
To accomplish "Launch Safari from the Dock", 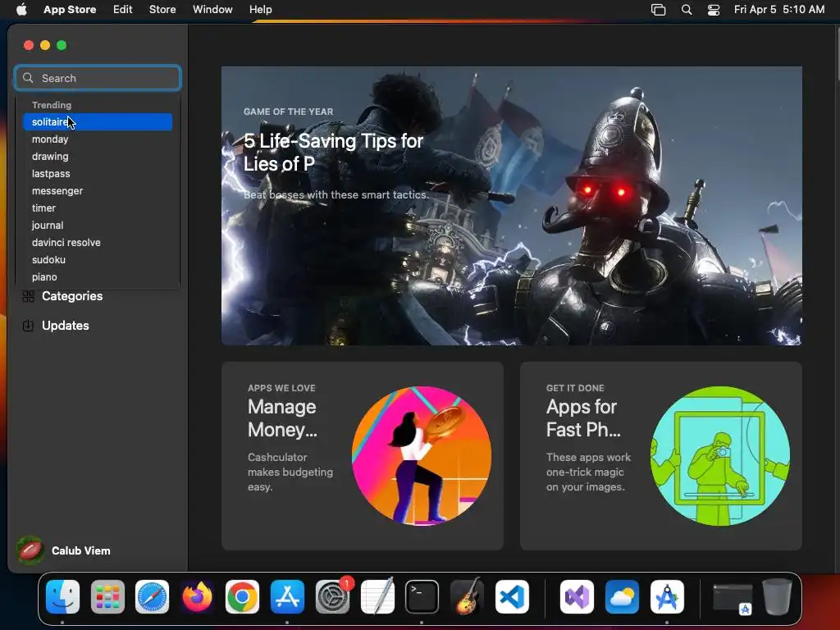I will [152, 596].
